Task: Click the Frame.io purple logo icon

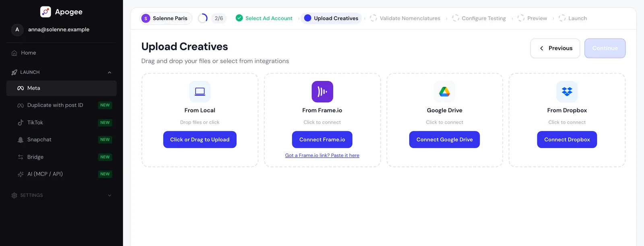Action: (322, 92)
